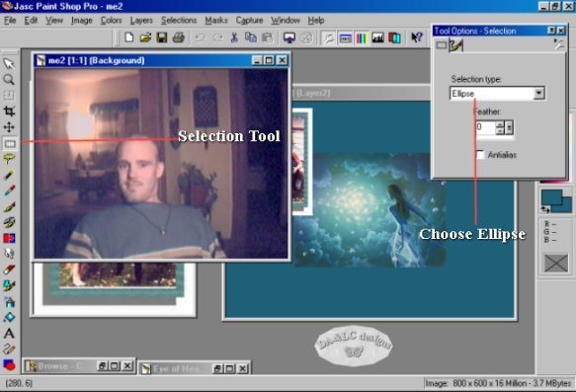Select the Picture Tube tool
576x392 pixels.
pos(9,286)
